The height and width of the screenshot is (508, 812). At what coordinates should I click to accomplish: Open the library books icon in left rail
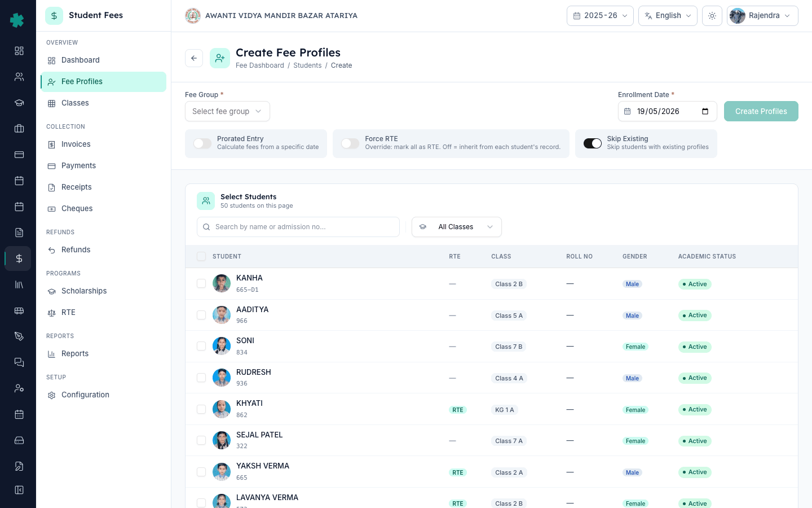tap(19, 284)
